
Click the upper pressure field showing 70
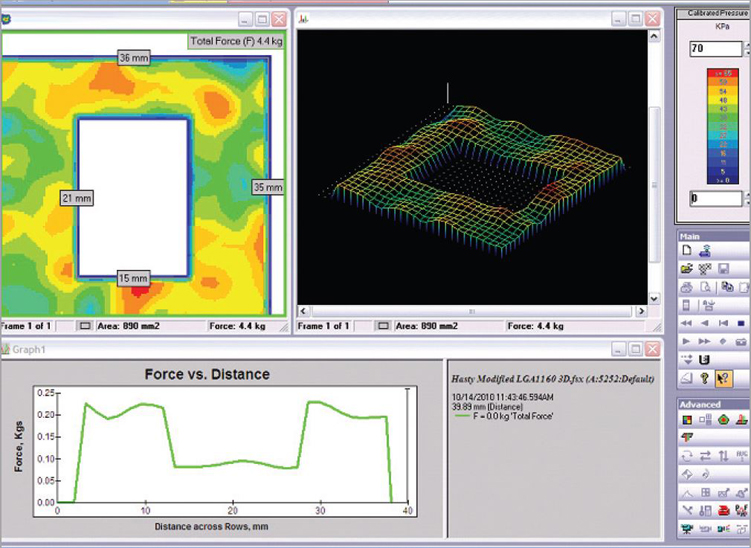(x=706, y=48)
